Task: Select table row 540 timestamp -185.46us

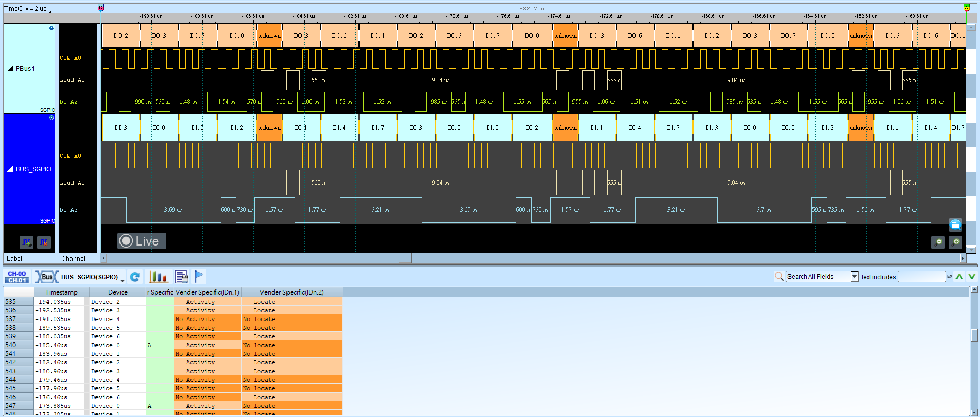Action: click(x=173, y=345)
